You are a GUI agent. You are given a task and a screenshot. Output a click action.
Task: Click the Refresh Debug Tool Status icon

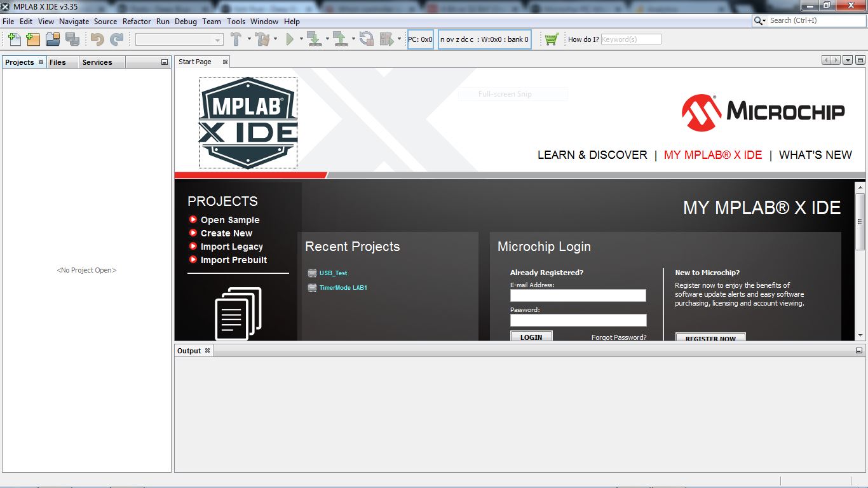(367, 39)
